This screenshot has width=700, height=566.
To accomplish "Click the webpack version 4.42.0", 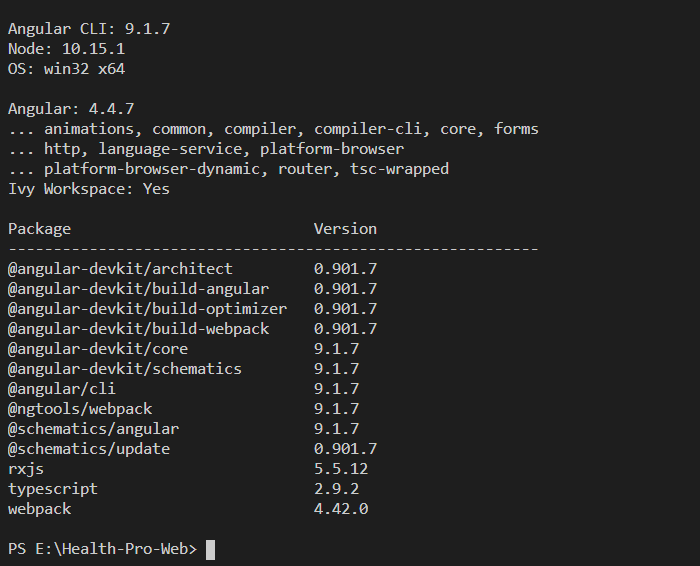I will pos(341,509).
